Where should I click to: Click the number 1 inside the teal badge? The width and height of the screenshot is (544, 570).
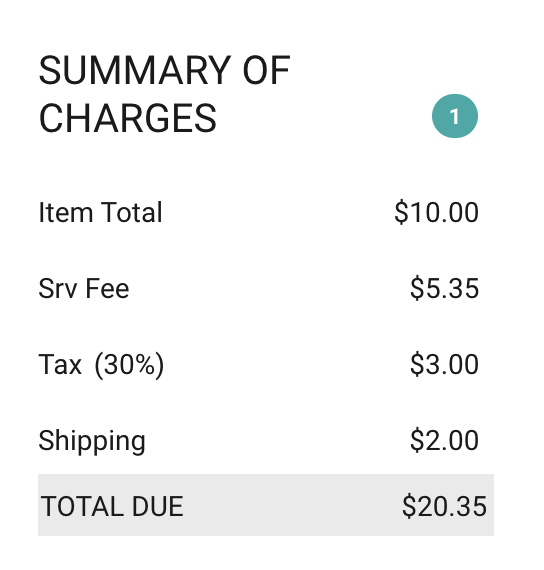455,117
